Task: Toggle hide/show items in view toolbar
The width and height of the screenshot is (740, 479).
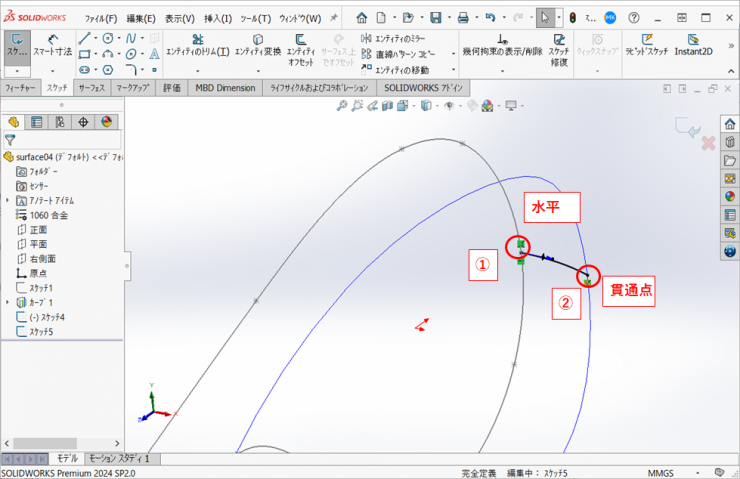Action: click(450, 106)
